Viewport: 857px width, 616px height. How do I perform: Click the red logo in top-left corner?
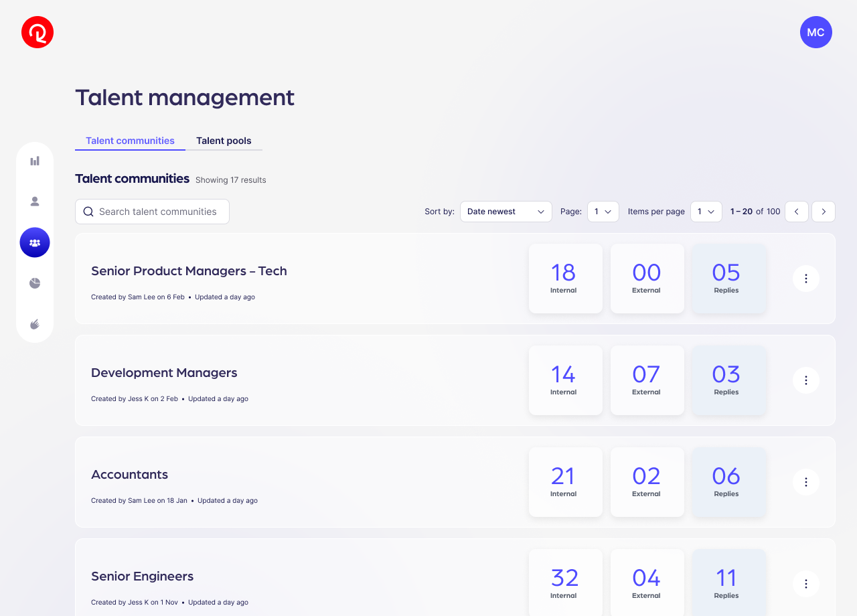(x=37, y=32)
